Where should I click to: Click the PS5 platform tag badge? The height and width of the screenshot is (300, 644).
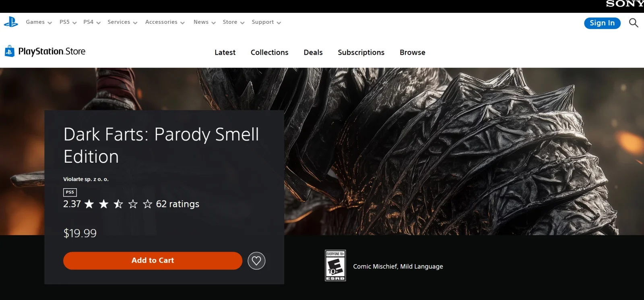pyautogui.click(x=70, y=192)
